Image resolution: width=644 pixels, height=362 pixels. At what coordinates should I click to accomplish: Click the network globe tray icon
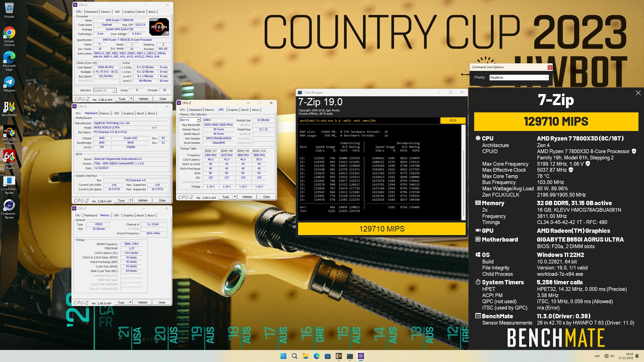click(x=606, y=356)
